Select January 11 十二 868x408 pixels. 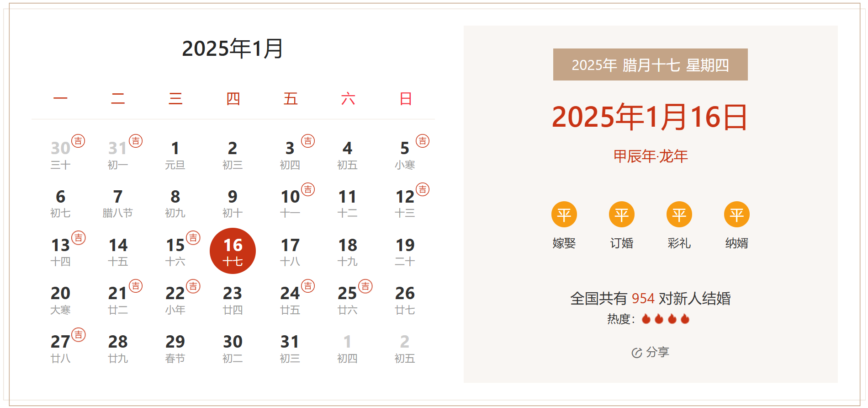pos(347,204)
